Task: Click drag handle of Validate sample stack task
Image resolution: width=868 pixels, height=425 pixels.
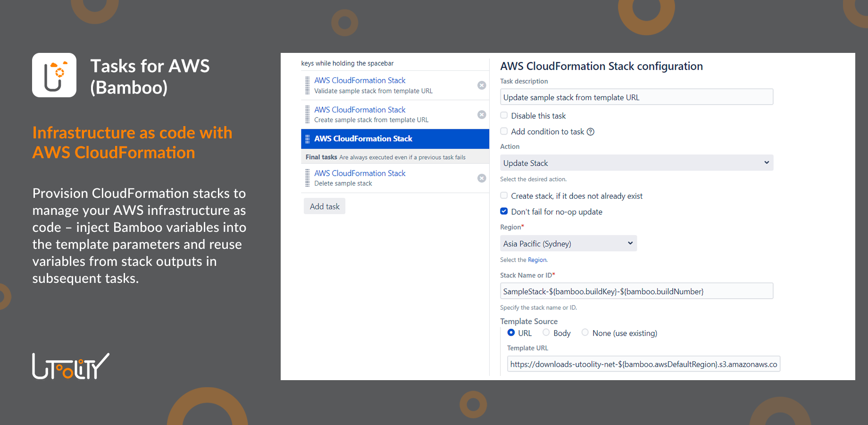Action: (308, 85)
